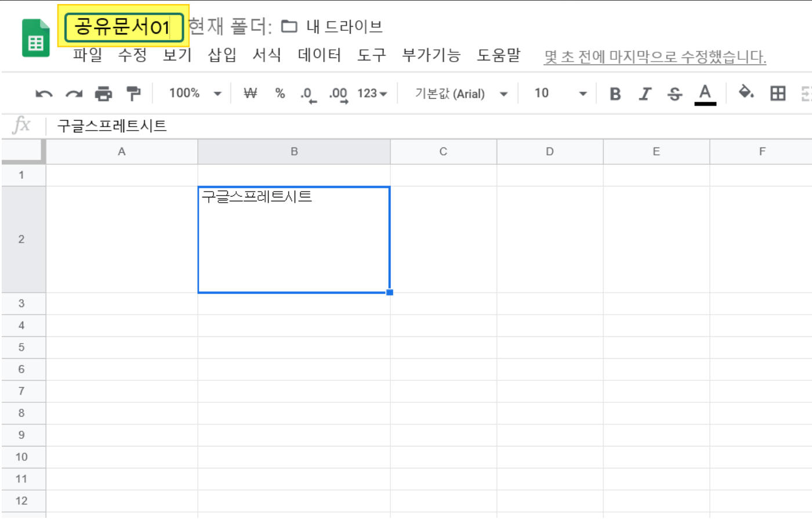Open the font size 10 dropdown

(x=560, y=93)
